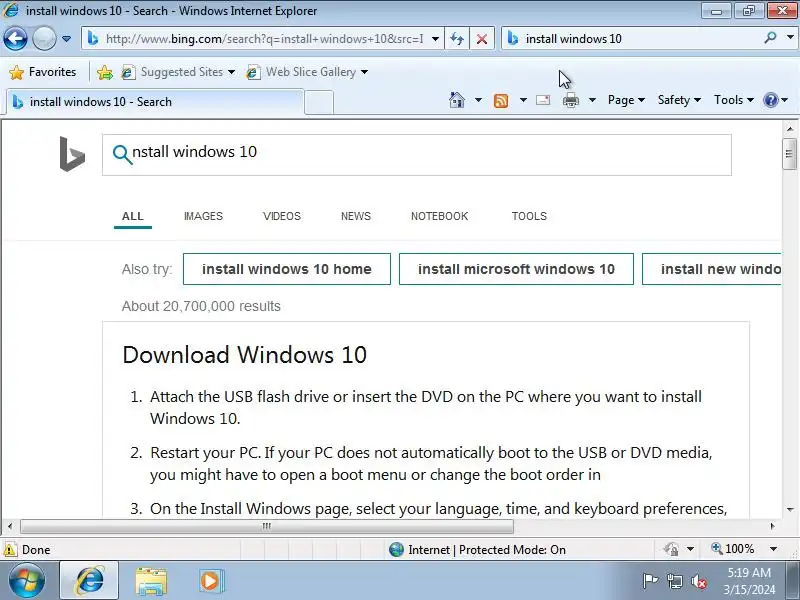The width and height of the screenshot is (800, 600).
Task: Click the Bing logo
Action: pyautogui.click(x=72, y=154)
